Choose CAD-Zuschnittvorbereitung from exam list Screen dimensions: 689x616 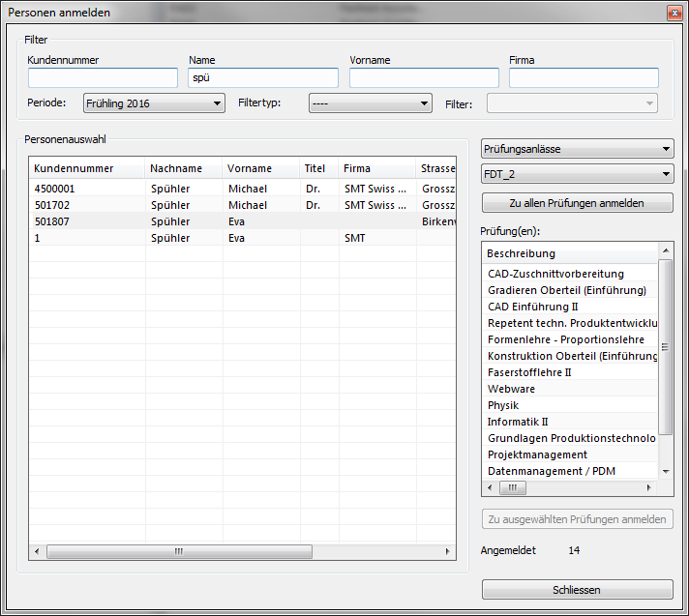click(x=555, y=274)
